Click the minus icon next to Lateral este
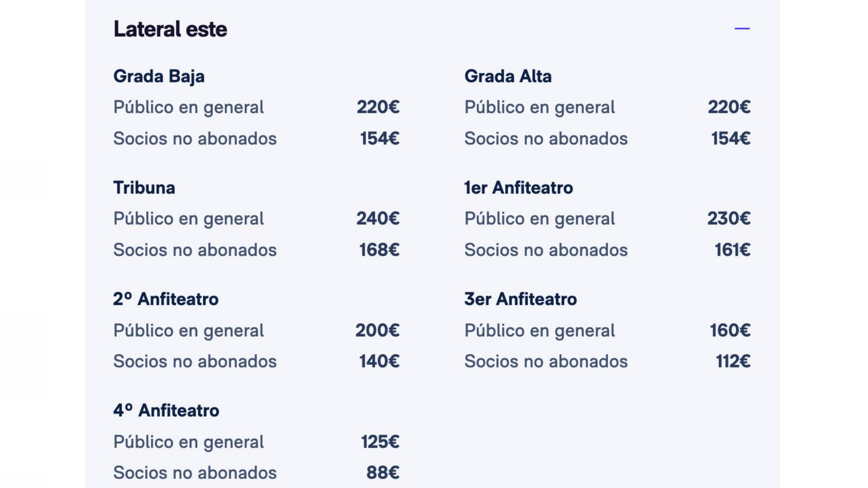The image size is (868, 488). click(x=743, y=29)
